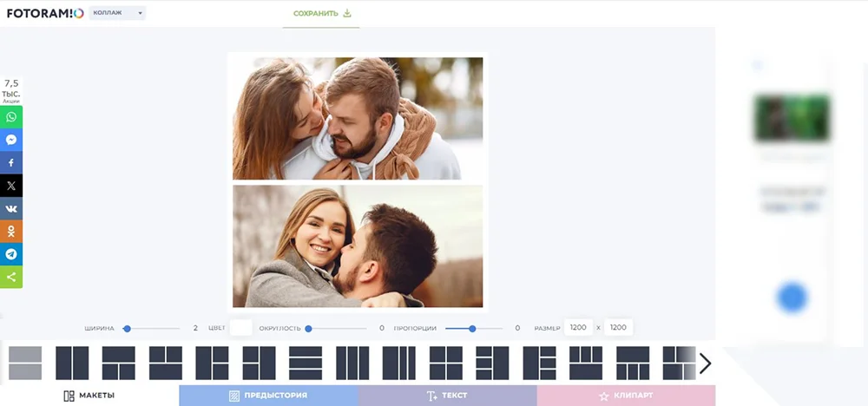Share via the WhatsApp icon
Screen dimensions: 868x406
coord(11,117)
